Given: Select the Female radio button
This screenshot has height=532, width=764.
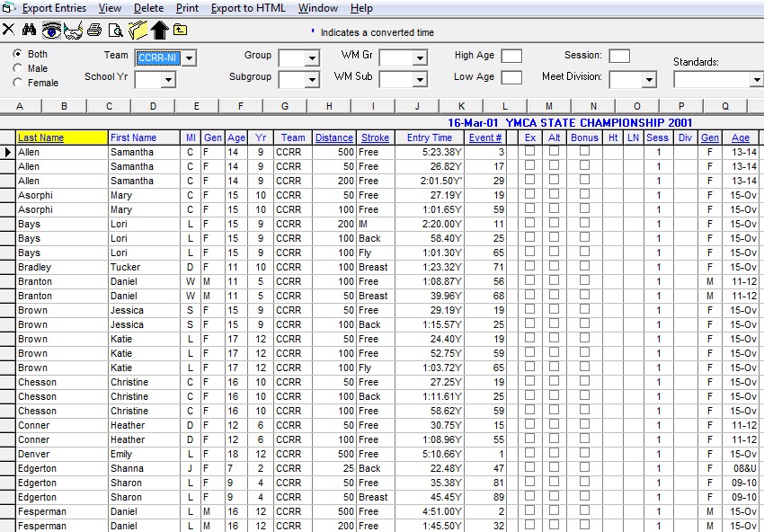Looking at the screenshot, I should (x=18, y=83).
